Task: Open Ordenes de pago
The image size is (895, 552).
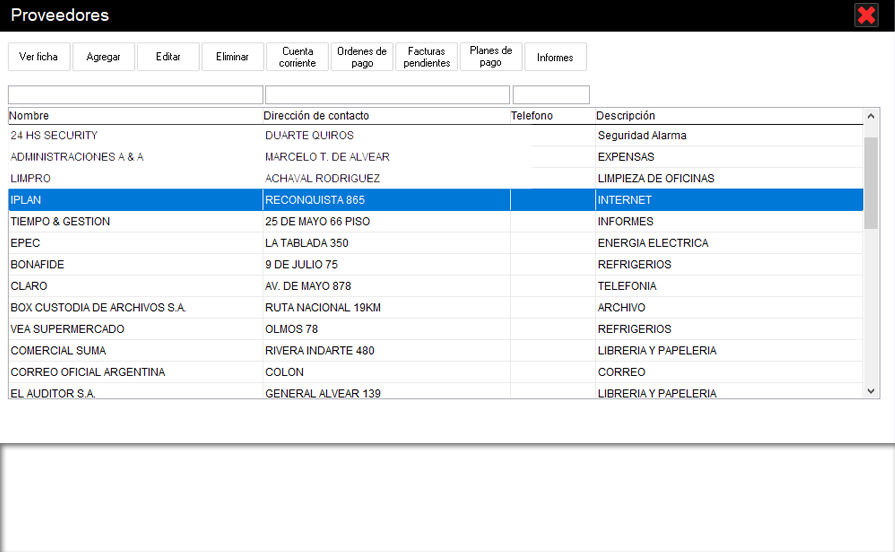Action: (x=362, y=57)
